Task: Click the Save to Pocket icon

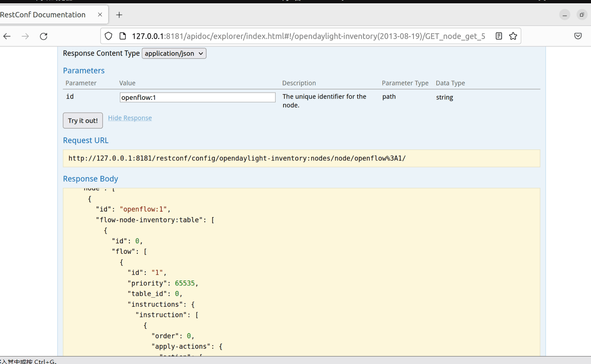Action: point(578,36)
